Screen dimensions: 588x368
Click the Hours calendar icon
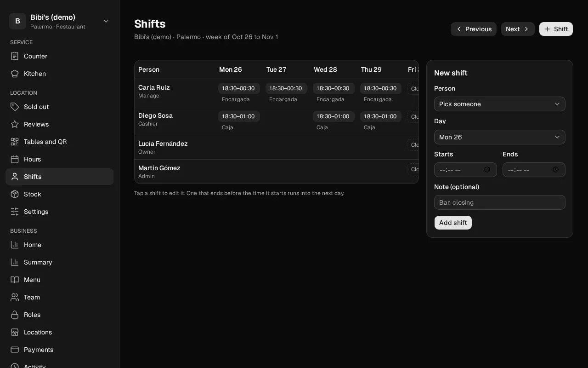(15, 159)
